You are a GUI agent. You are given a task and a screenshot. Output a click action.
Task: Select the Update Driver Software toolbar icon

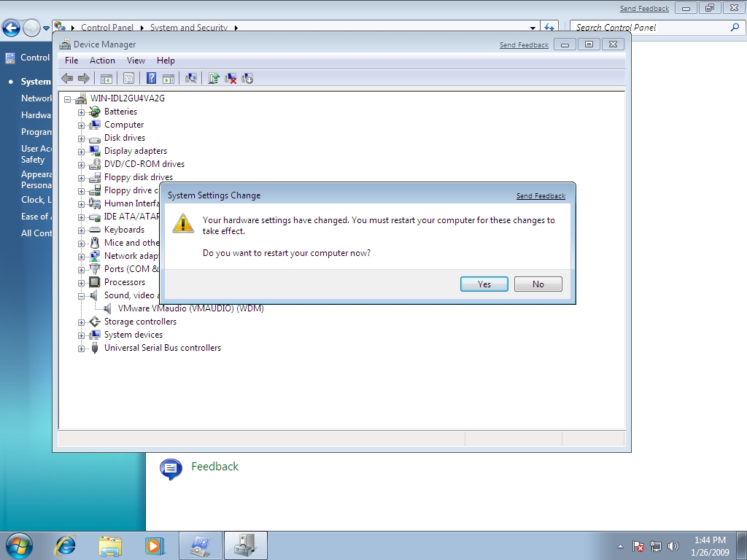coord(214,78)
